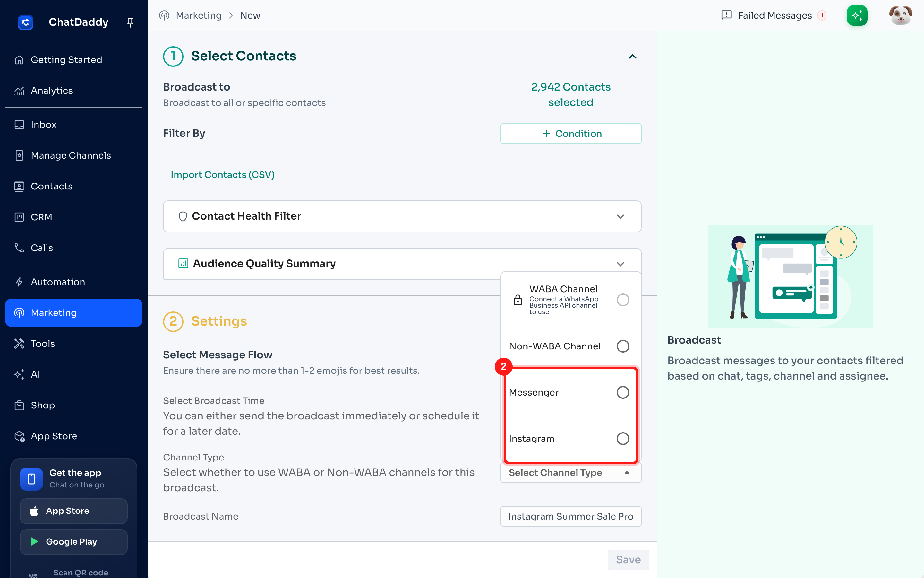Image resolution: width=924 pixels, height=578 pixels.
Task: Close the Select Channel Type dropdown
Action: pyautogui.click(x=571, y=473)
